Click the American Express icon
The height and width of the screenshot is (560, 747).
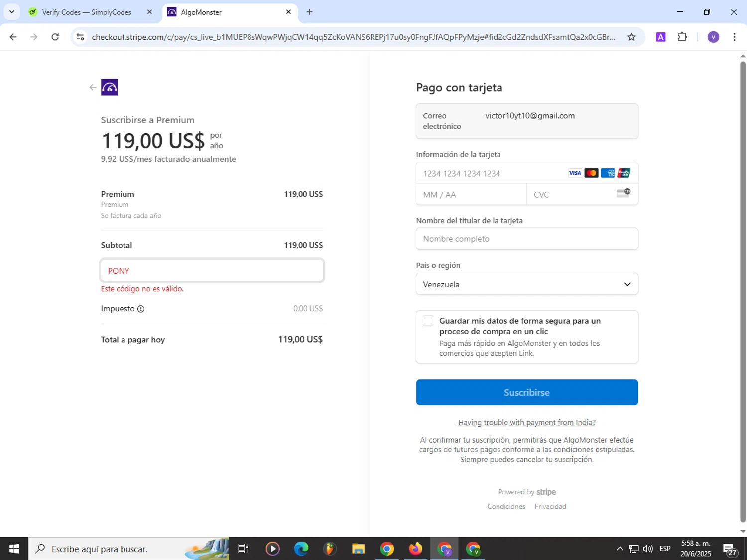click(608, 173)
